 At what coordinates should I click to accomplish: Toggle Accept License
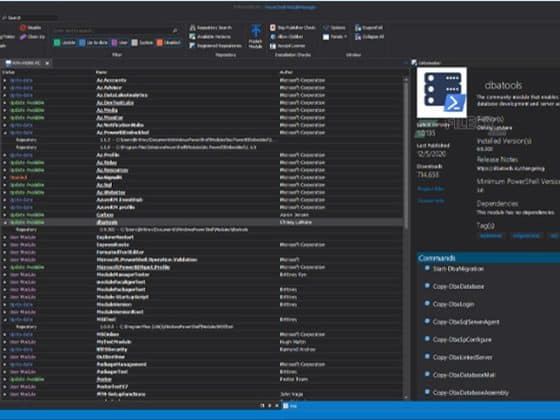click(x=288, y=46)
